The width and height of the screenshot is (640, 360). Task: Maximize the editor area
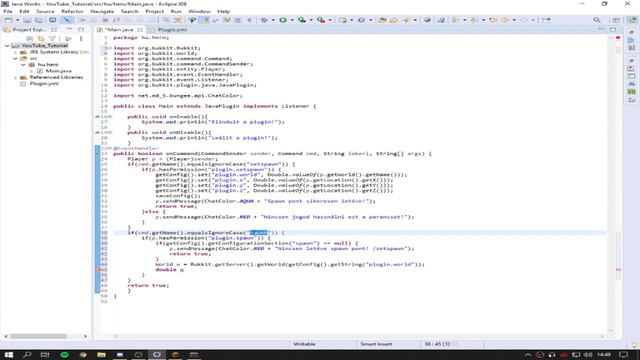tap(613, 29)
